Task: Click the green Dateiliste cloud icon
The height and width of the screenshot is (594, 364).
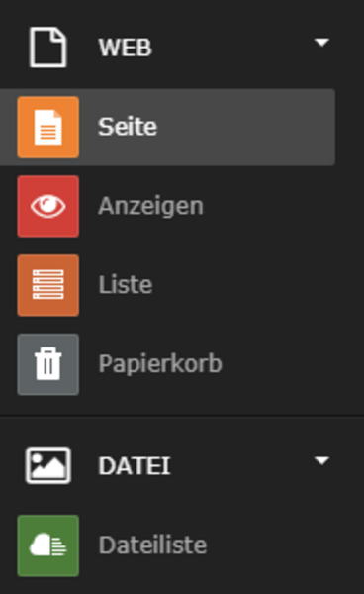Action: tap(48, 545)
